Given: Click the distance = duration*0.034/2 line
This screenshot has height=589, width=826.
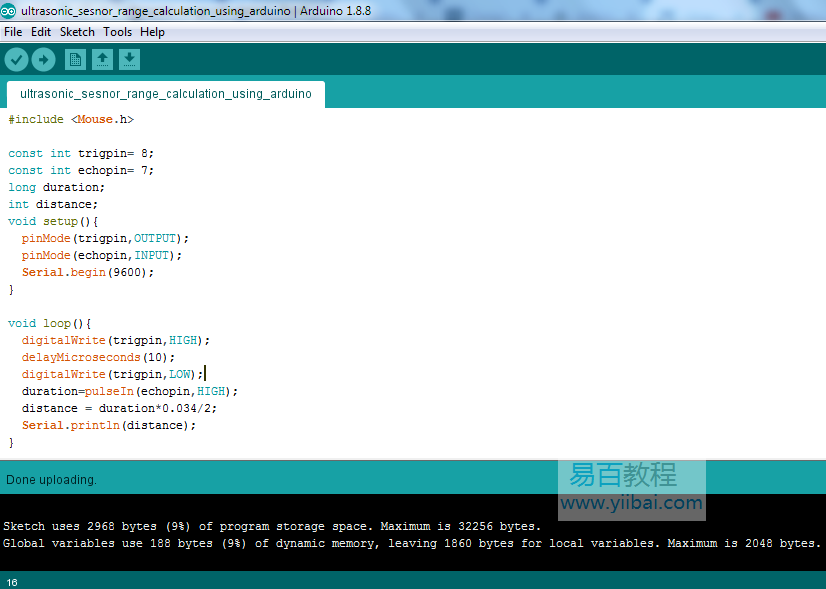Looking at the screenshot, I should click(x=119, y=408).
